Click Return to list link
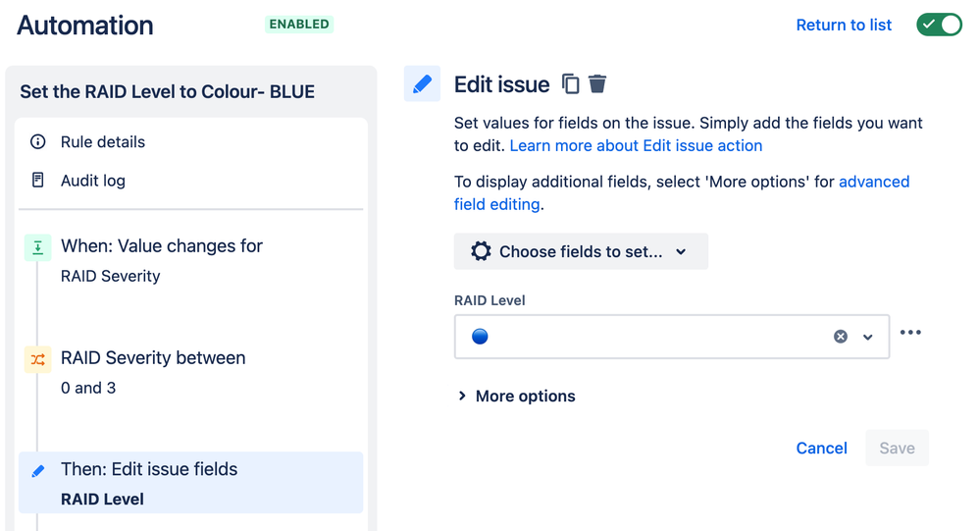The width and height of the screenshot is (980, 531). [x=844, y=26]
